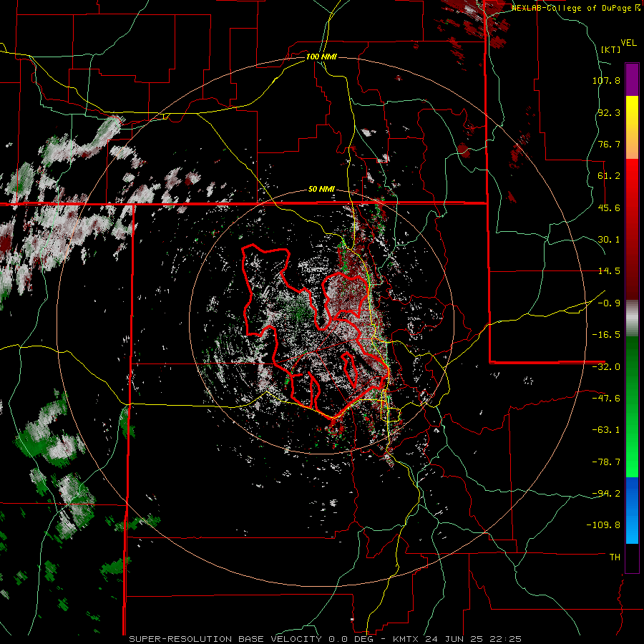Viewport: 644px width, 644px height.
Task: Click the [KT] units label
Action: [x=611, y=49]
